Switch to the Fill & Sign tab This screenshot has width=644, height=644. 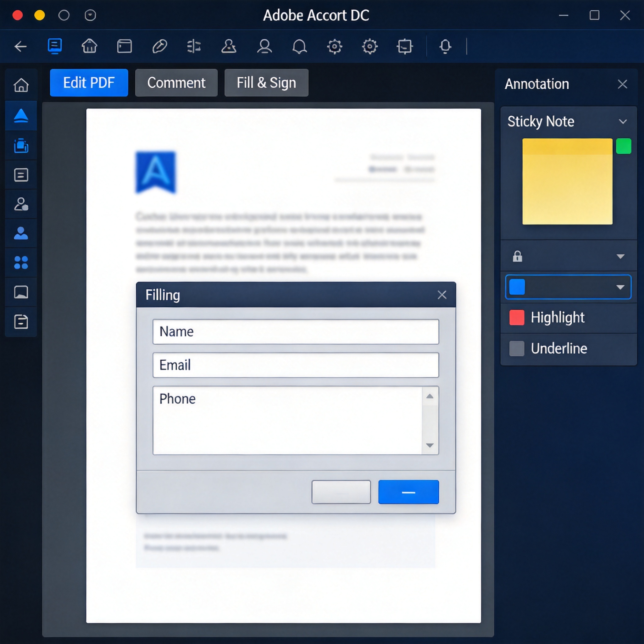pyautogui.click(x=266, y=83)
